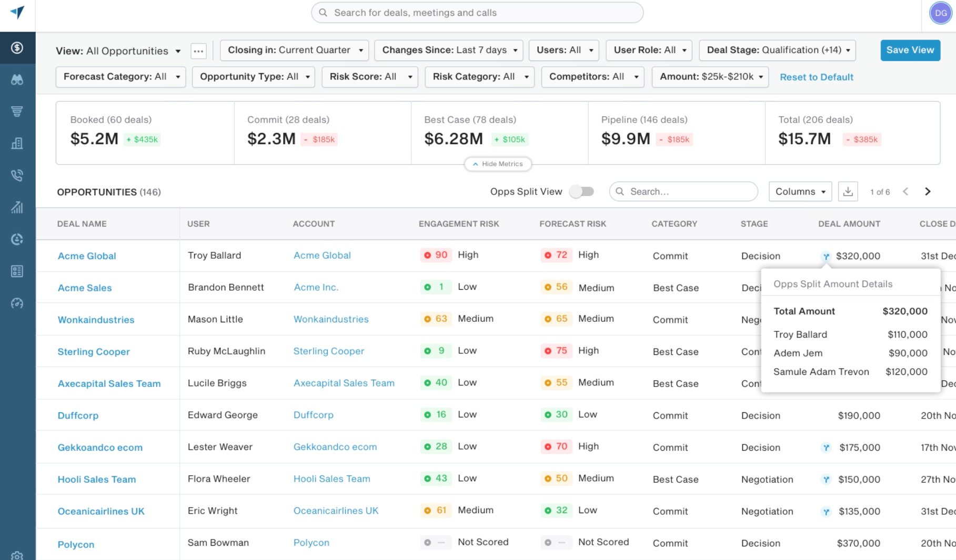
Task: Expand the View: All Opportunities dropdown
Action: (x=118, y=51)
